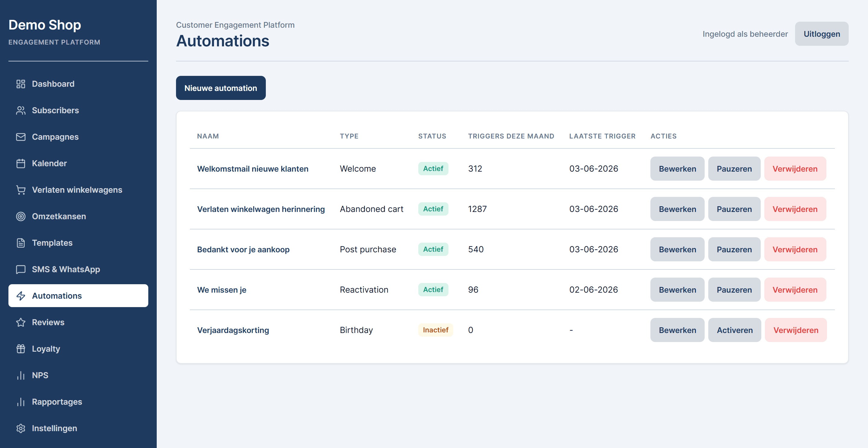Click Bewerken in the We missen je row
The height and width of the screenshot is (448, 868).
pyautogui.click(x=677, y=290)
